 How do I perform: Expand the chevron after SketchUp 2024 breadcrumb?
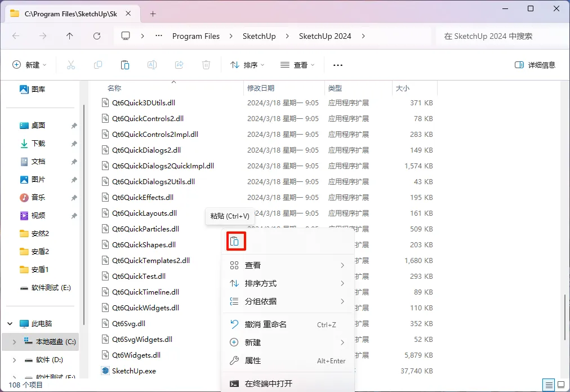pyautogui.click(x=363, y=36)
